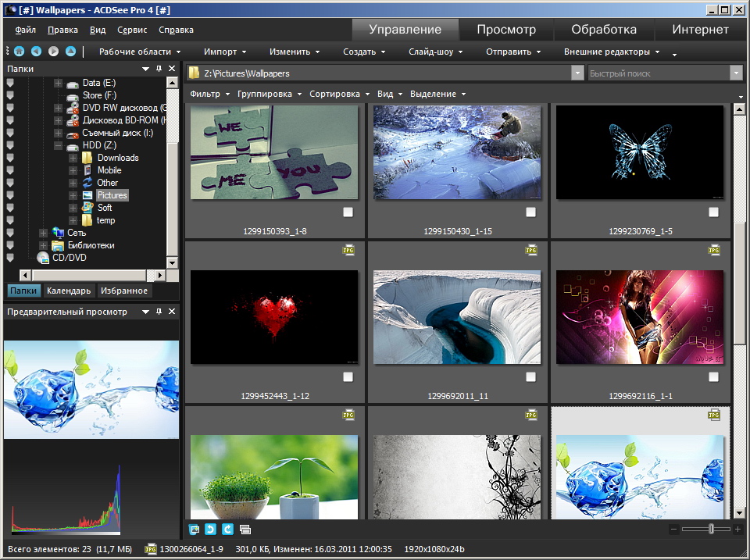Adjust the thumbnail size slider
Screen dimensions: 750x560
[711, 530]
